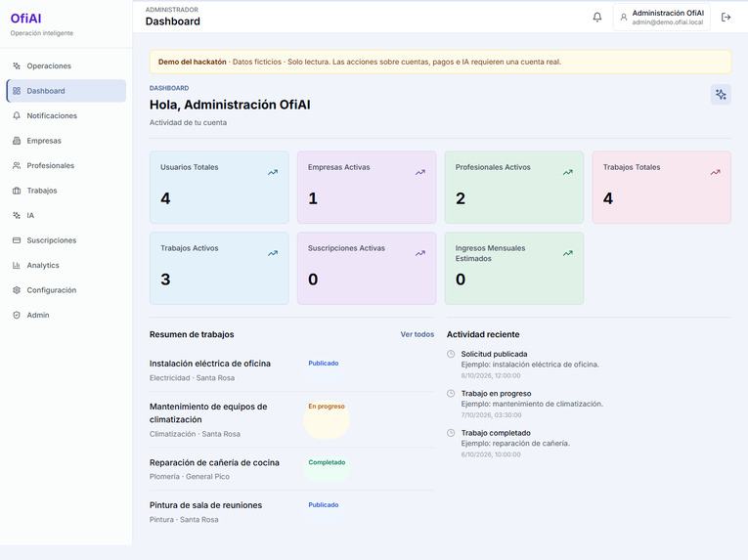Click the OfiAI logo
Viewport: 748px width, 560px height.
coord(25,19)
